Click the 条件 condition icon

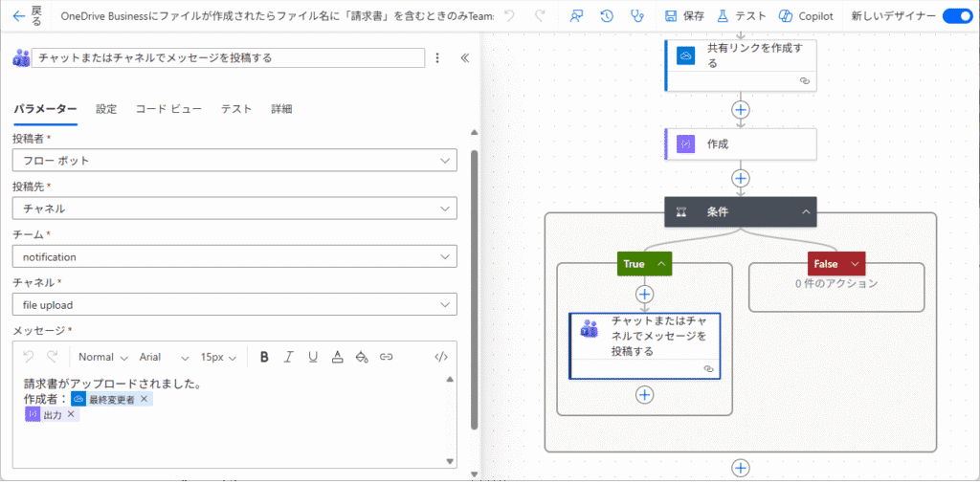click(x=681, y=212)
